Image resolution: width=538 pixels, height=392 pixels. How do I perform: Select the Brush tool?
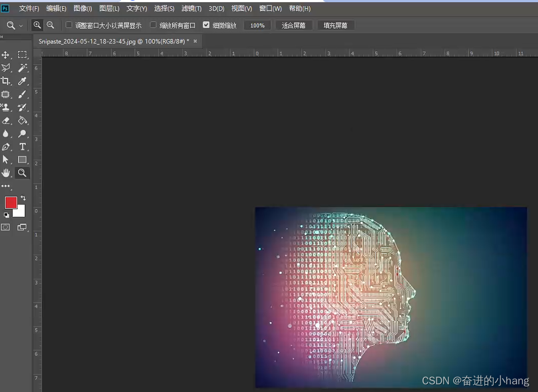tap(23, 94)
